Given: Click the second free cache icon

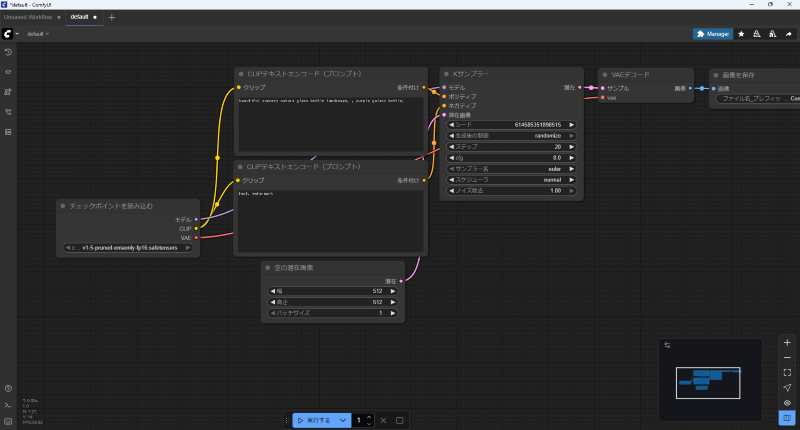Looking at the screenshot, I should point(772,34).
